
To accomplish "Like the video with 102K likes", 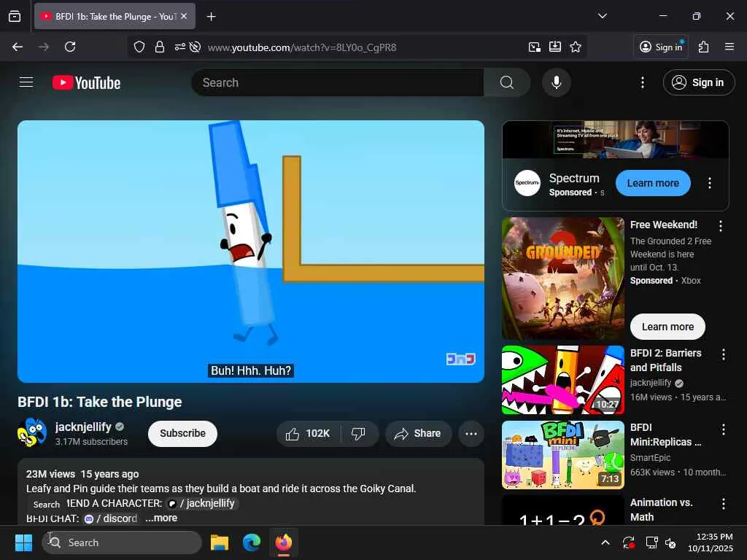I will click(x=308, y=433).
